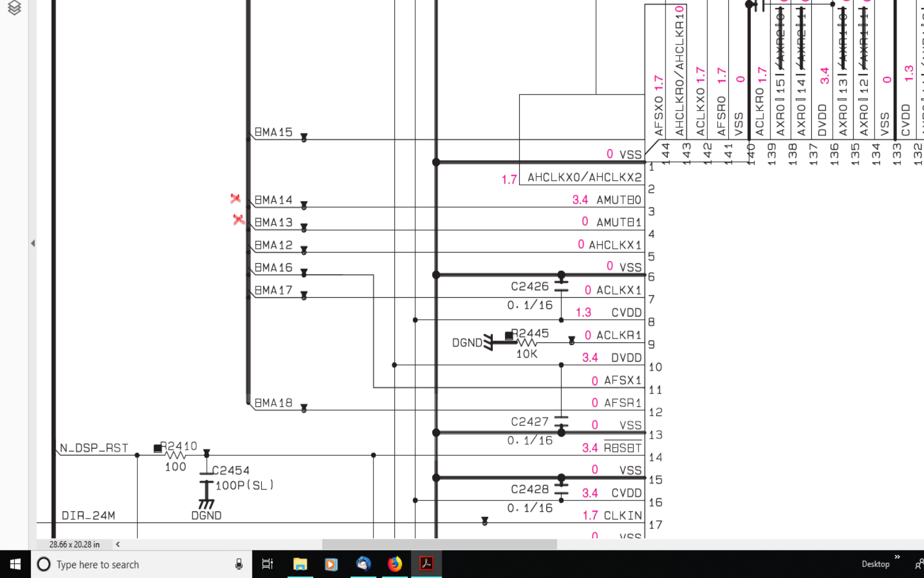Viewport: 924px width, 578px height.
Task: Click the page size label 28.66 x 20.28 in
Action: 74,544
